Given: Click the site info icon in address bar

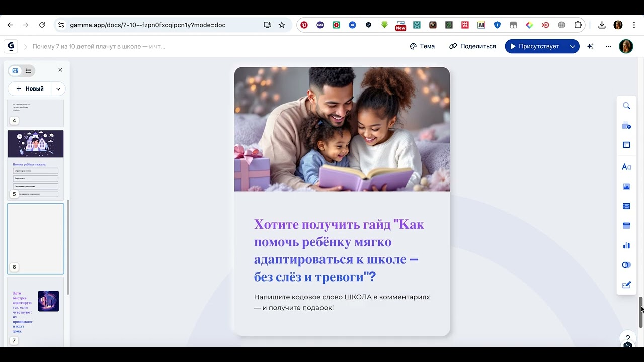Looking at the screenshot, I should tap(61, 25).
